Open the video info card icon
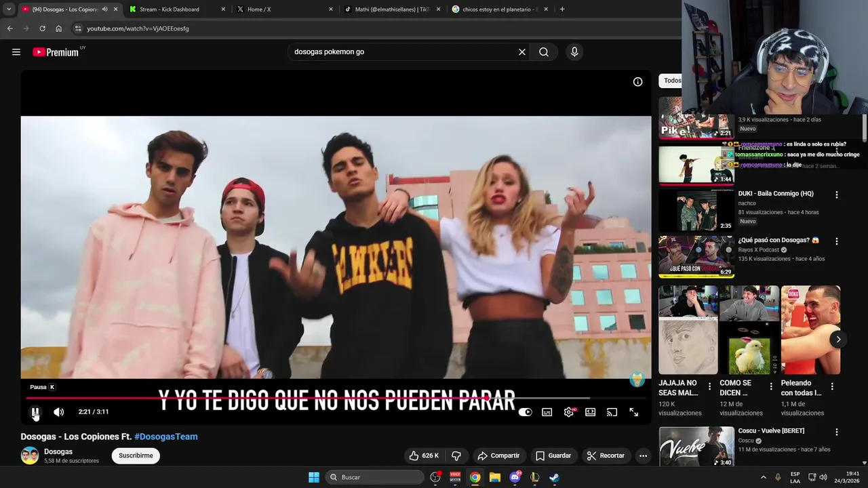868x488 pixels. 637,82
